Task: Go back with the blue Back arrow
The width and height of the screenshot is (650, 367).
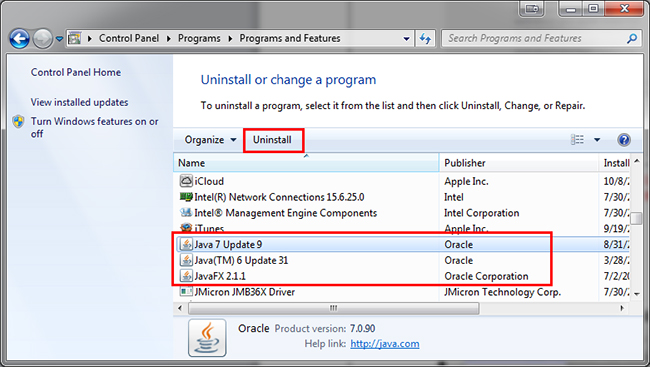Action: click(19, 39)
